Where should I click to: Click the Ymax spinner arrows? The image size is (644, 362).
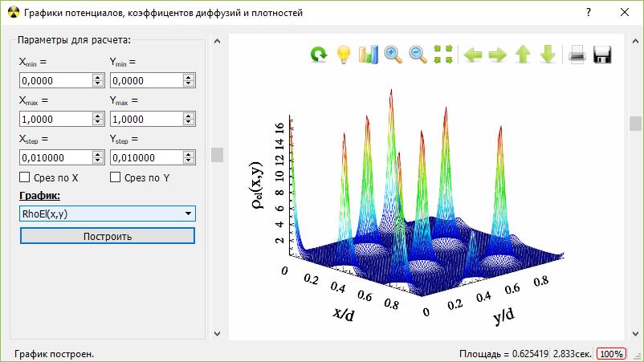click(x=189, y=119)
